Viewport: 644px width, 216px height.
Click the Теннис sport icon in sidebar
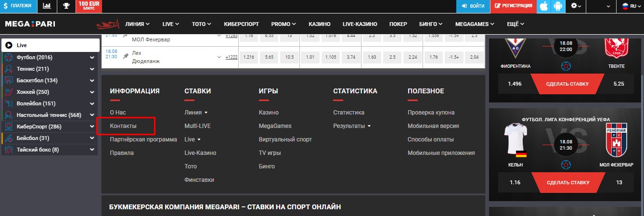(9, 69)
